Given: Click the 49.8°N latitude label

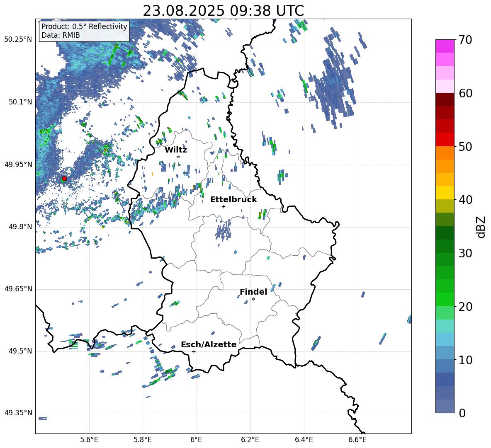Looking at the screenshot, I should 20,227.
